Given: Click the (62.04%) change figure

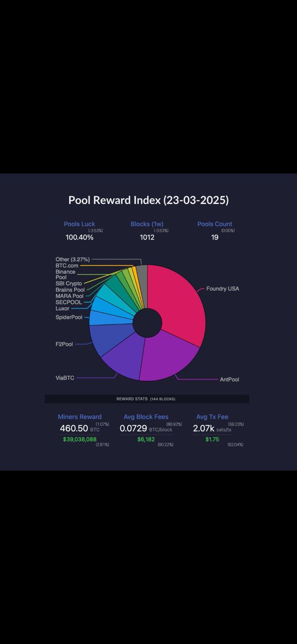Looking at the screenshot, I should 235,445.
